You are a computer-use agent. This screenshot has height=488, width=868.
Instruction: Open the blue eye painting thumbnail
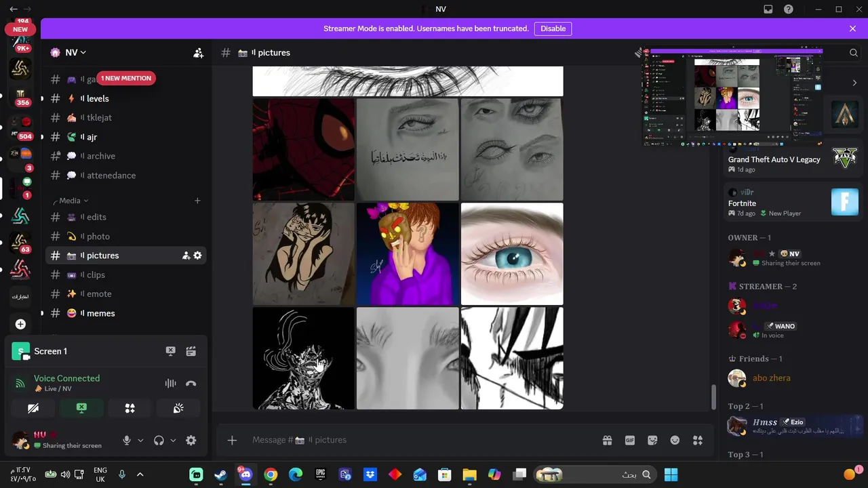[x=512, y=254]
